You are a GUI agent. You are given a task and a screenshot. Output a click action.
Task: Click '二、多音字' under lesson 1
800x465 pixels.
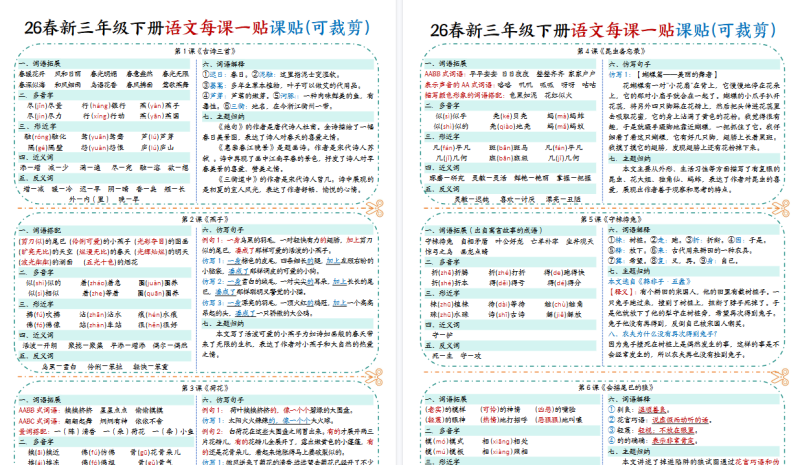click(x=36, y=95)
